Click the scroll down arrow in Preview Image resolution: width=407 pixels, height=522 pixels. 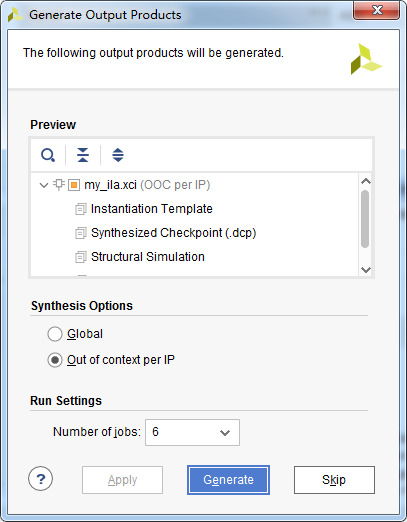click(x=366, y=270)
